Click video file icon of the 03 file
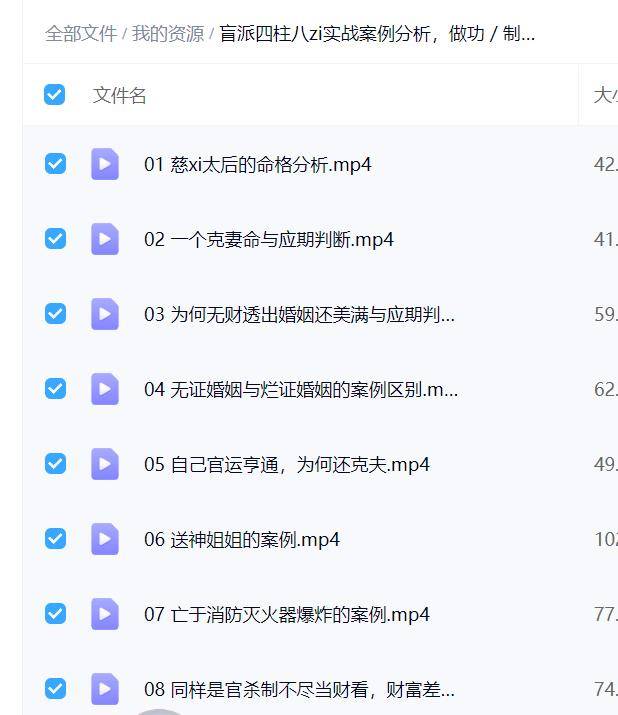618x715 pixels. click(x=105, y=314)
